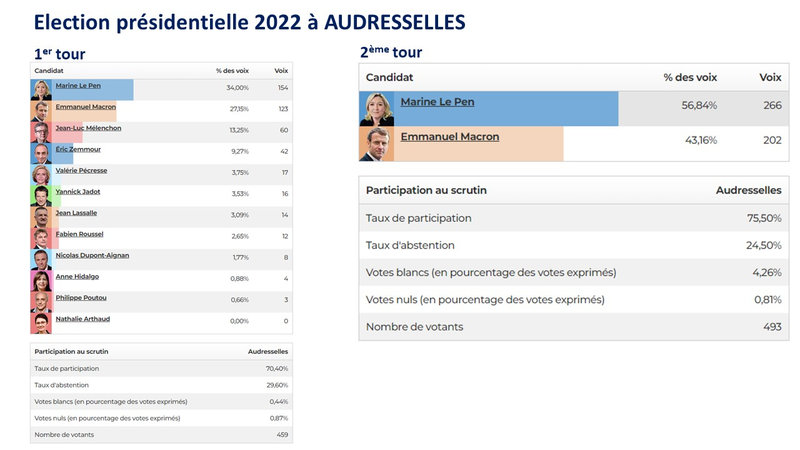
Task: Open Yannick Jadot candidate link
Action: pos(78,192)
